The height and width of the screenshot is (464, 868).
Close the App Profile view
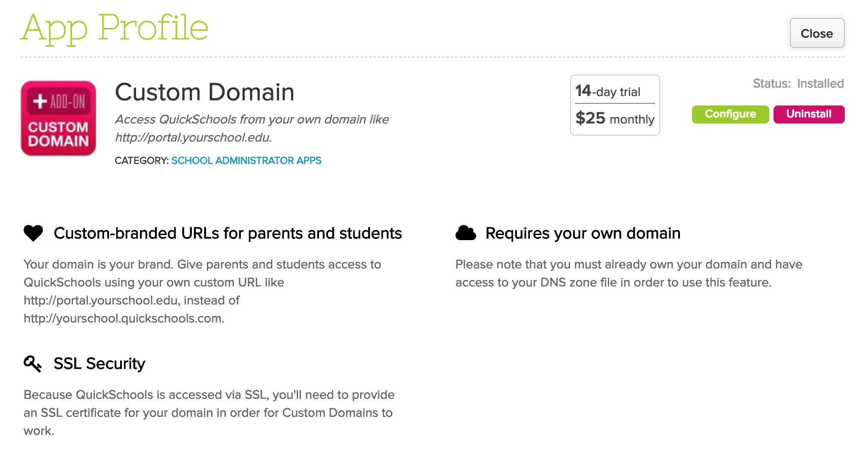click(816, 33)
